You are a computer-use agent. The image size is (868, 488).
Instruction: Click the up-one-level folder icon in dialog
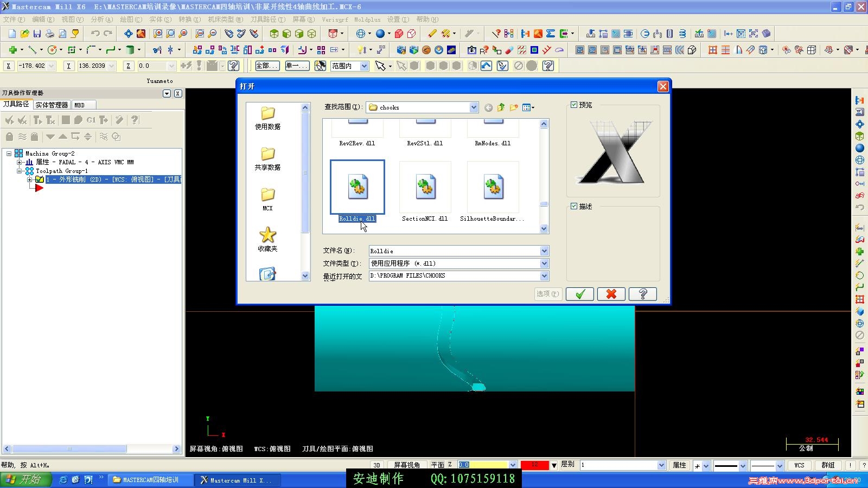(x=501, y=107)
